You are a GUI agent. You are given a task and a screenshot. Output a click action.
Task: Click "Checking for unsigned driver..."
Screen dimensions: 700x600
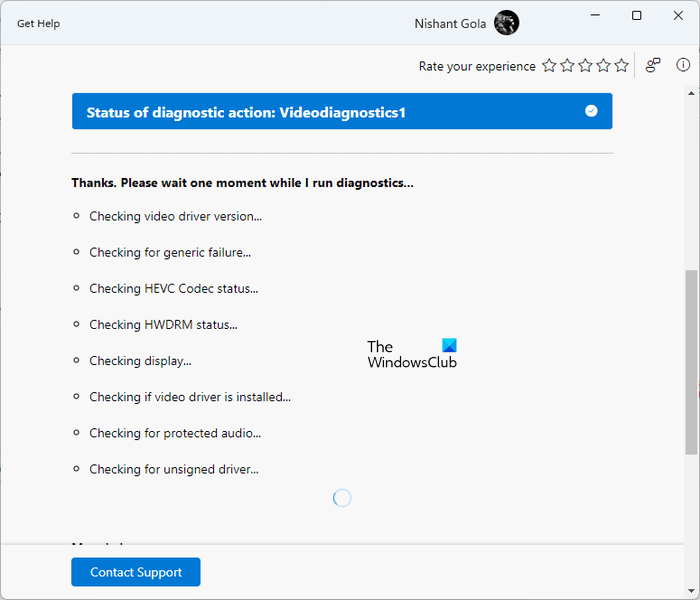click(x=174, y=470)
